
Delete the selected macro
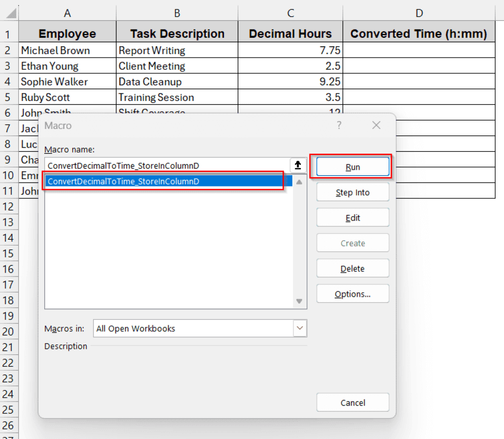point(352,268)
